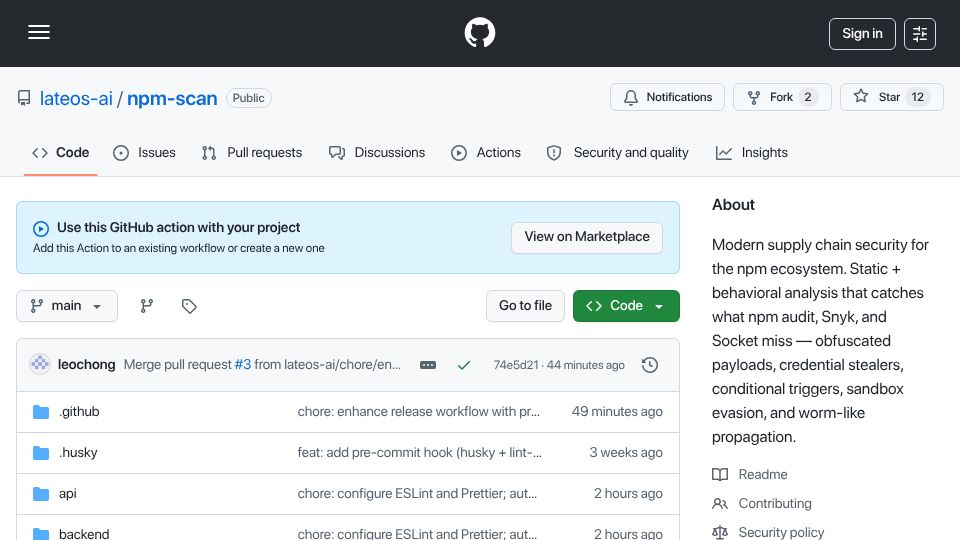Open the Pull requests tab
The width and height of the screenshot is (960, 540).
pos(252,152)
